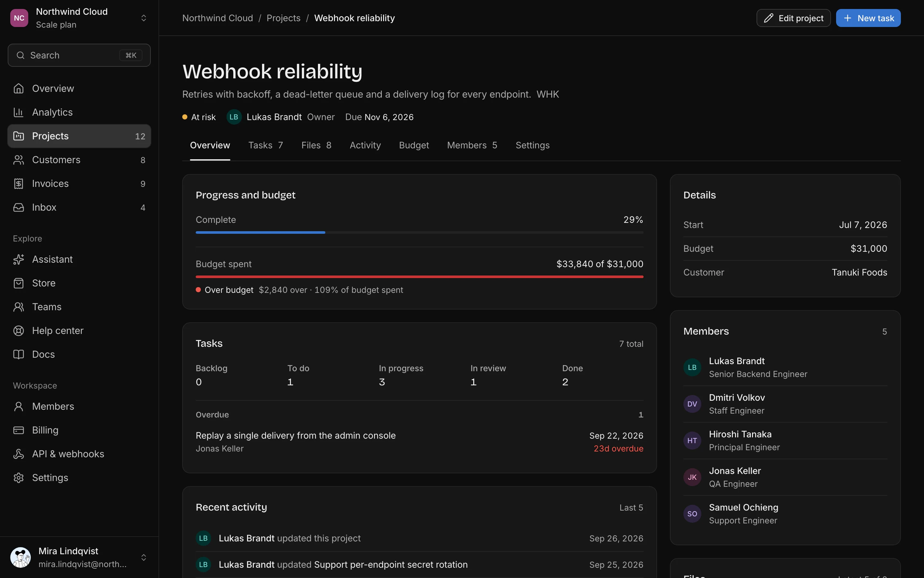Click the Inbox tray icon
The width and height of the screenshot is (924, 578).
18,207
